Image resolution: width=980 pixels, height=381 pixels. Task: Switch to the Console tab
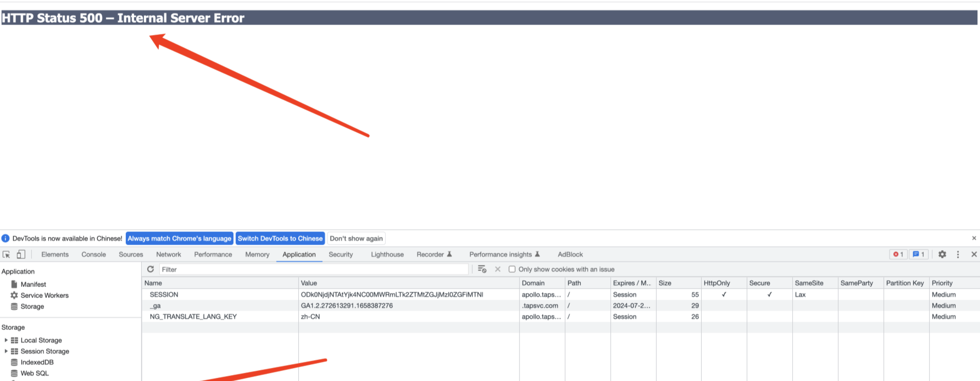tap(94, 255)
